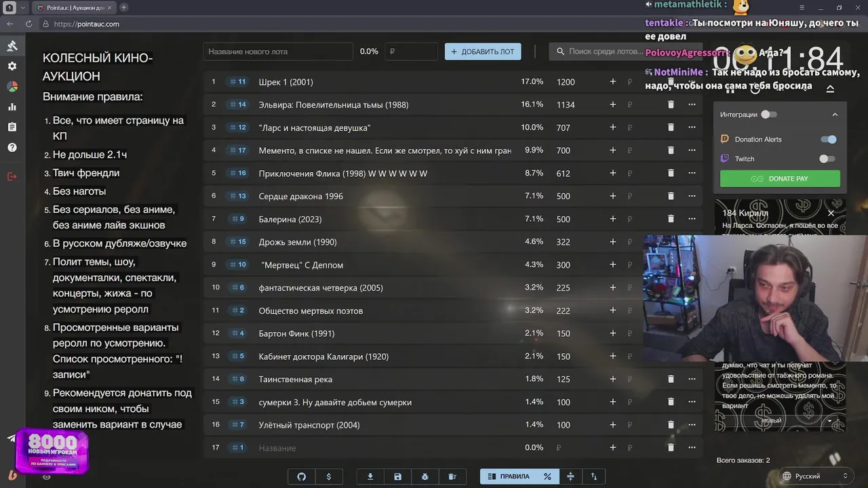Toggle the Интеграции switch
This screenshot has width=868, height=488.
769,115
